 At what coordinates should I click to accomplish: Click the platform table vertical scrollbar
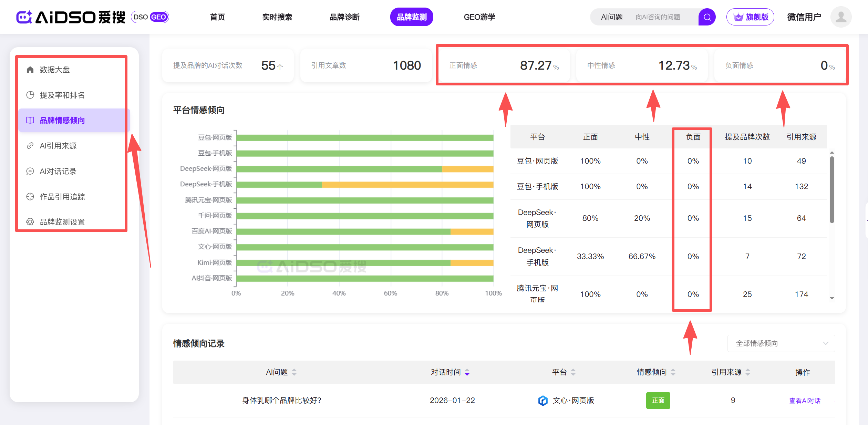point(832,189)
